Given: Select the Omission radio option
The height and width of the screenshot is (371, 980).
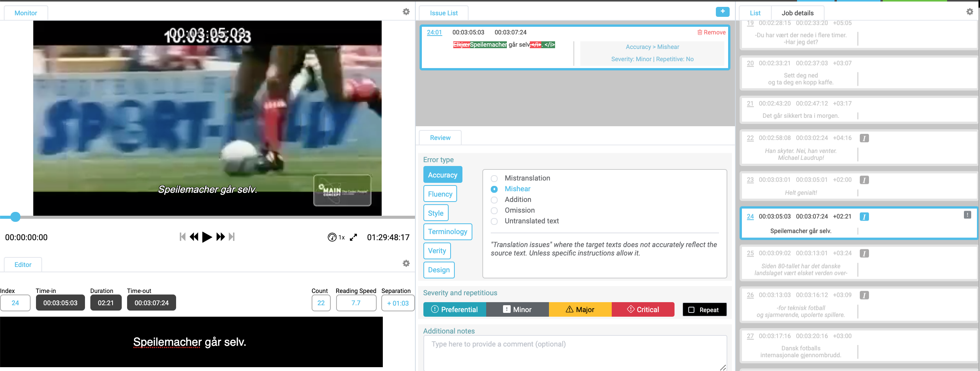Looking at the screenshot, I should 494,211.
